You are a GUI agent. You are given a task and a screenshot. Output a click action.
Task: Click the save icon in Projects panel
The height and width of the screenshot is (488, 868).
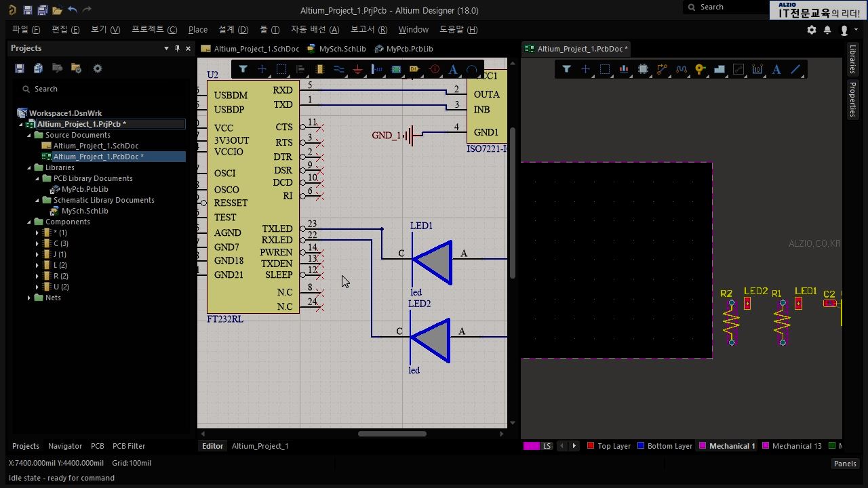coord(20,68)
